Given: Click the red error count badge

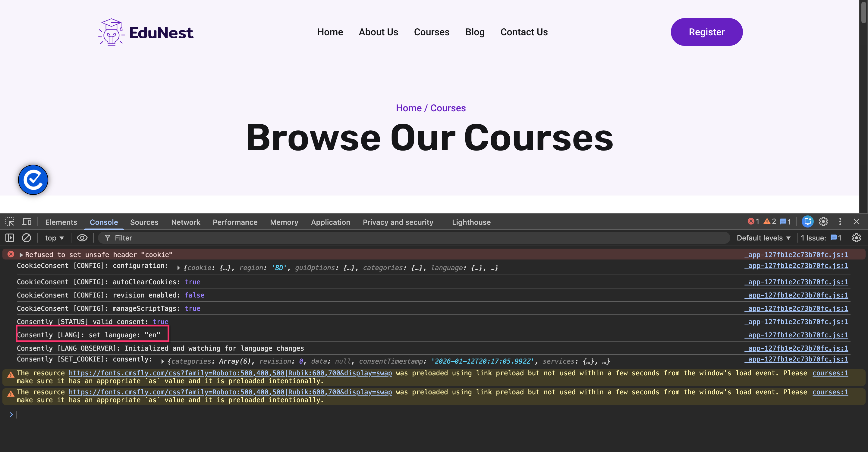Looking at the screenshot, I should (753, 221).
